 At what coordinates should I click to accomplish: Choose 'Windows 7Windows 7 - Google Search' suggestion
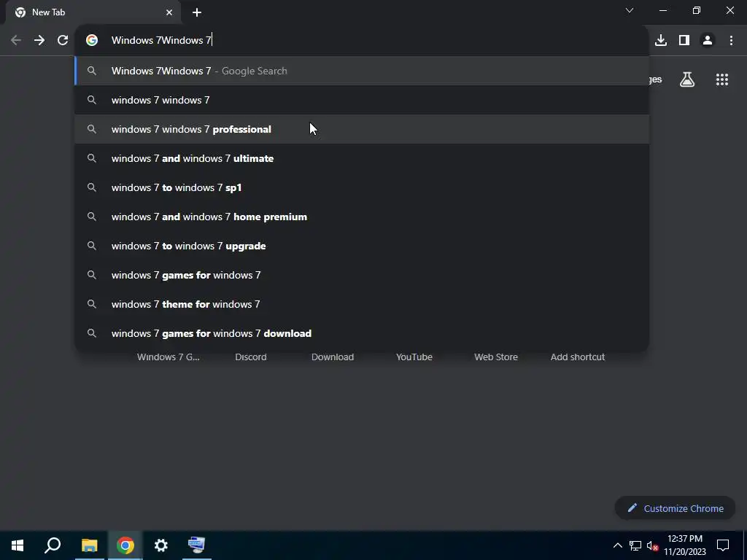pos(362,71)
